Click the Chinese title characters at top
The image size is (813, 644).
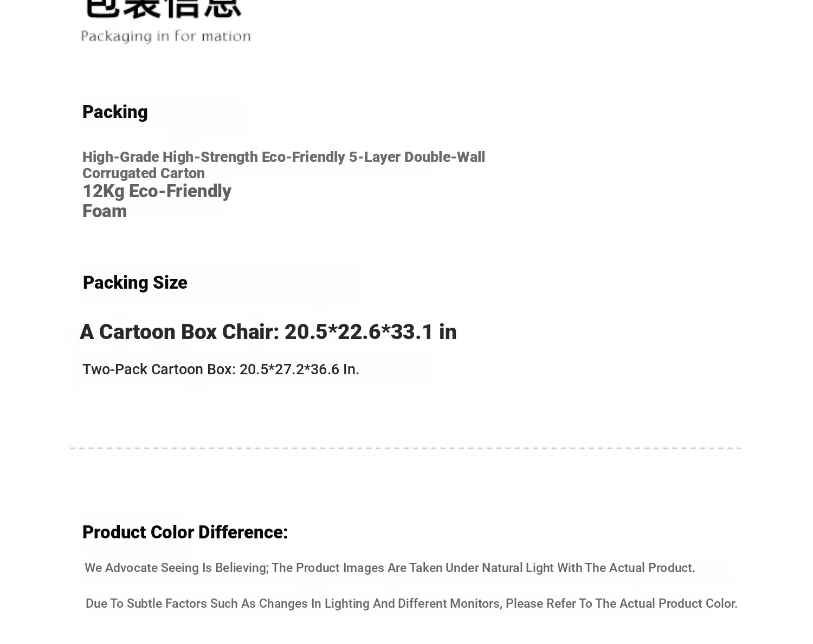(x=163, y=9)
